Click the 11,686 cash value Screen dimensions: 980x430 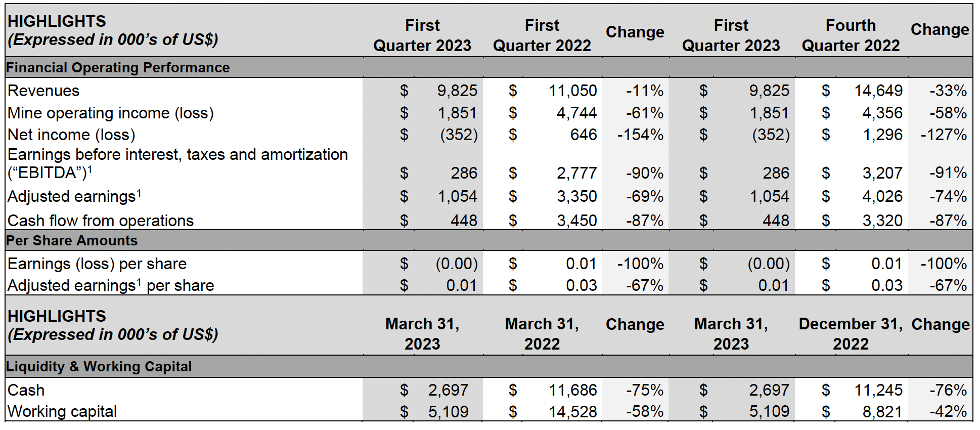(573, 391)
